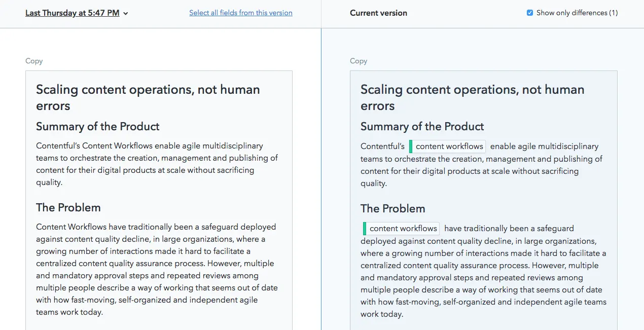
Task: Click Select all fields from this version
Action: (241, 13)
